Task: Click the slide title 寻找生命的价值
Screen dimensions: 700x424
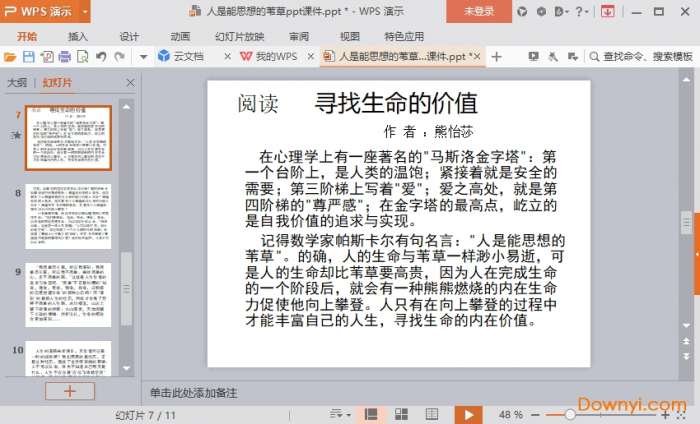Action: (x=396, y=103)
